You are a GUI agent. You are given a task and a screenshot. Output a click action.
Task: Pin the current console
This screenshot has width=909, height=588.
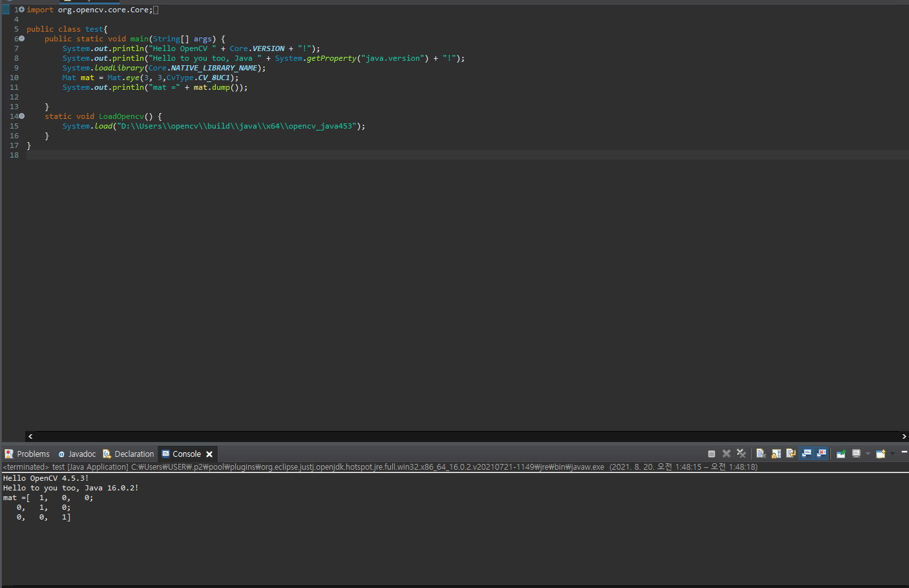click(841, 454)
